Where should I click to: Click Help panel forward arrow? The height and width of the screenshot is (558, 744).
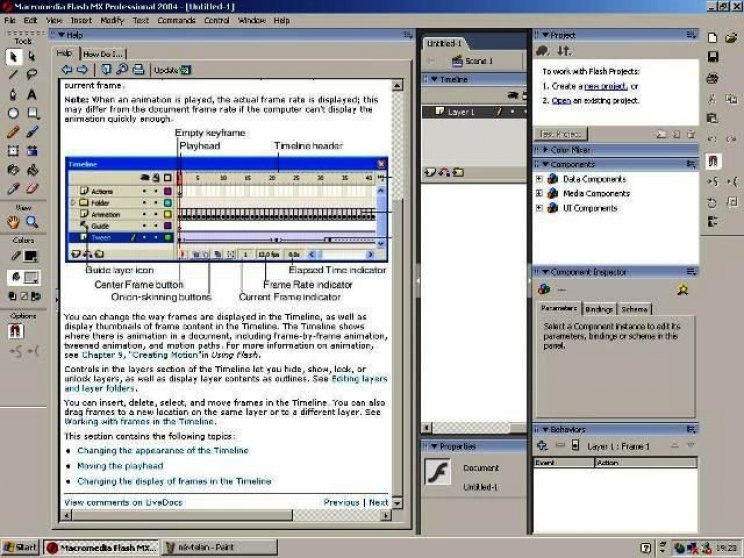82,70
